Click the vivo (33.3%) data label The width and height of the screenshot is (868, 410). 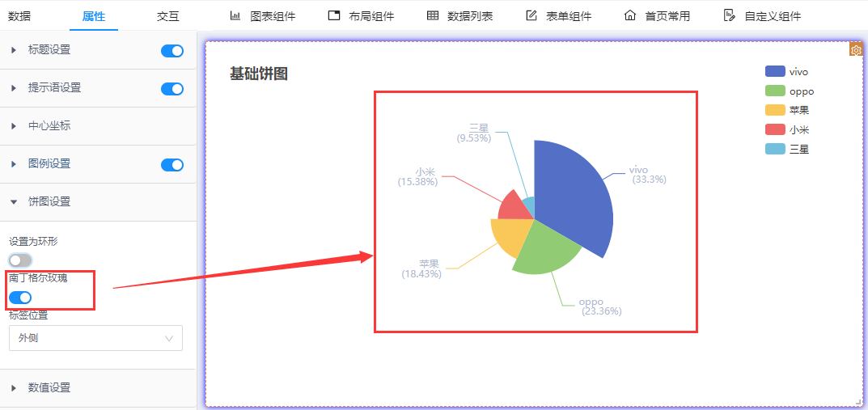[x=648, y=175]
